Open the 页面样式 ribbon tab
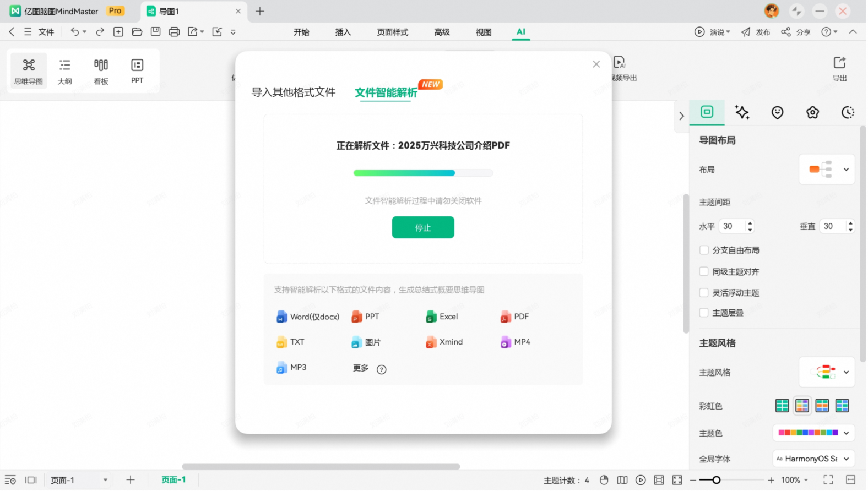This screenshot has height=491, width=868. (x=393, y=32)
